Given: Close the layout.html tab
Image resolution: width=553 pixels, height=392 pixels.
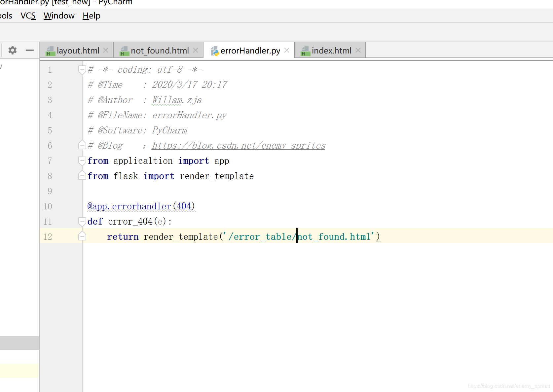Looking at the screenshot, I should tap(106, 50).
